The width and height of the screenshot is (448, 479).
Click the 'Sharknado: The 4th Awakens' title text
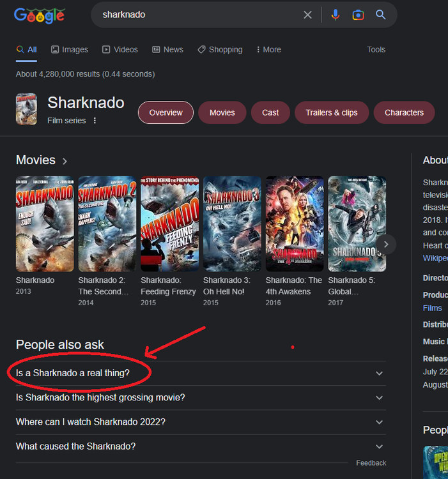[294, 286]
